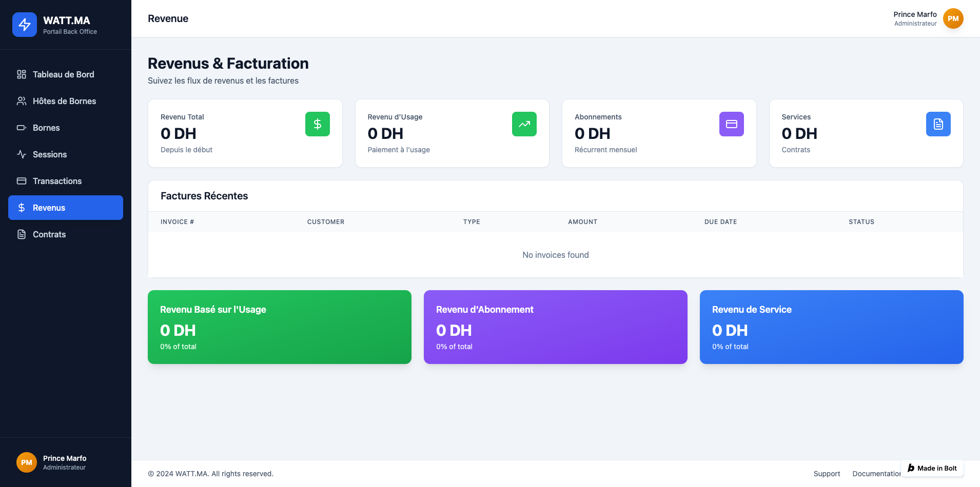Select the Transactions credit card icon
Image resolution: width=980 pixels, height=487 pixels.
21,181
